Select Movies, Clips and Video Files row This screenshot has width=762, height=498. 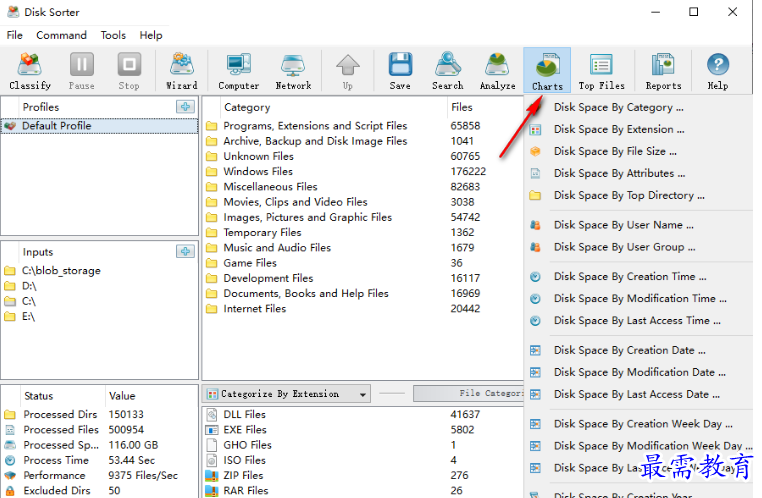pyautogui.click(x=363, y=202)
